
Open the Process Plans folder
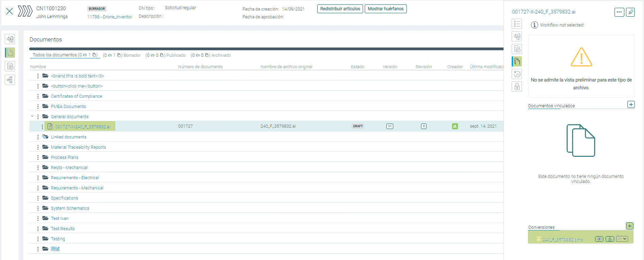(x=64, y=157)
